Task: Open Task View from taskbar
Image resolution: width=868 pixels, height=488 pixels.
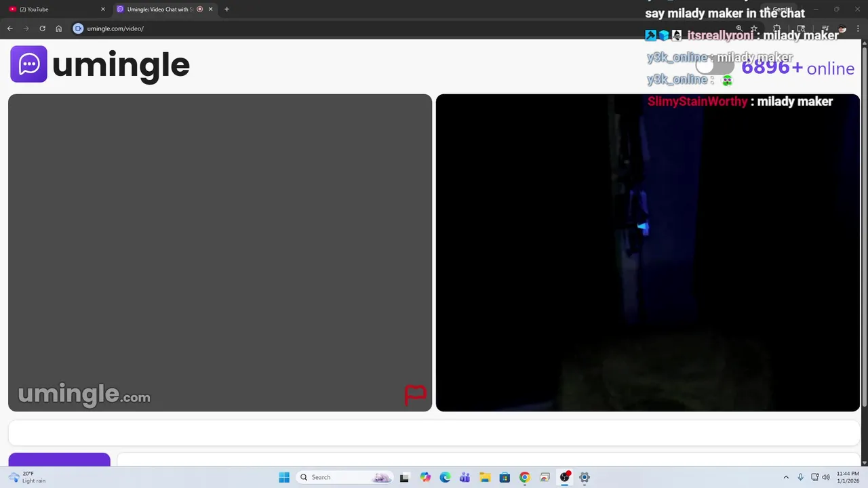Action: tap(404, 477)
